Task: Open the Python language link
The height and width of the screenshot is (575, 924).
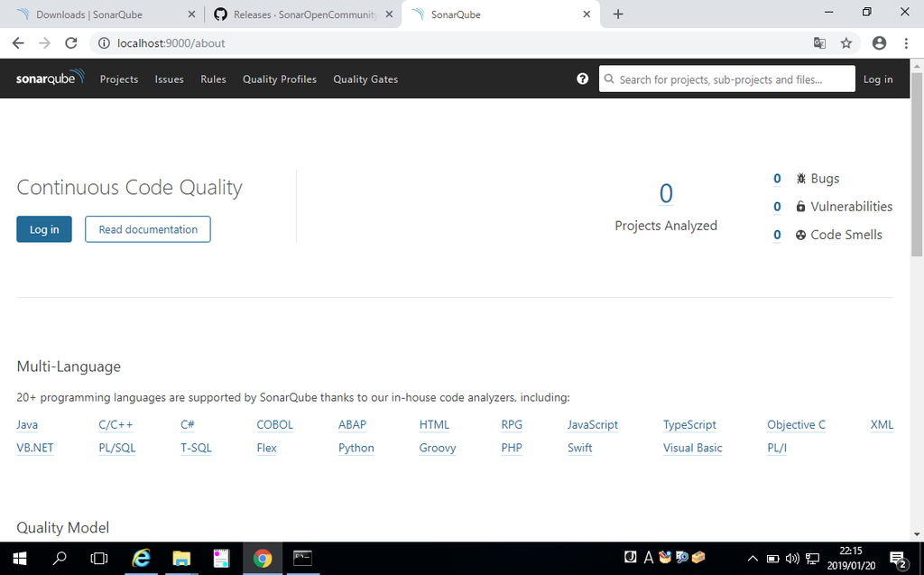Action: (356, 448)
